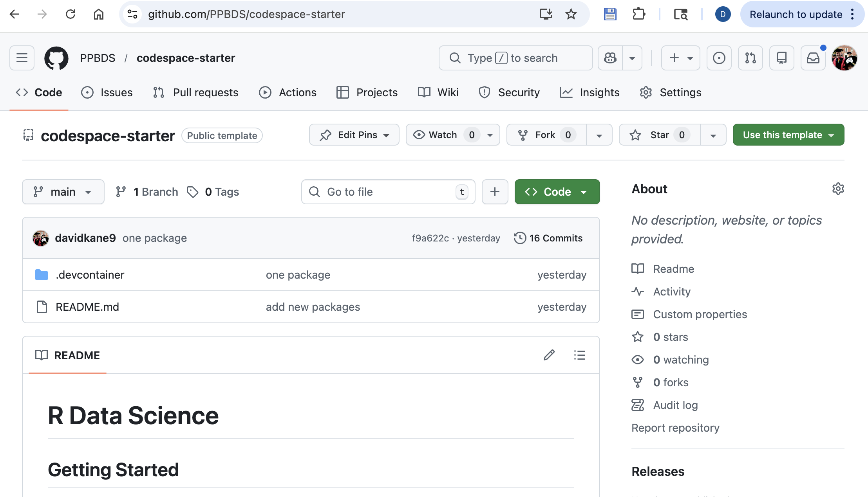
Task: Open the .devcontainer folder
Action: click(90, 275)
